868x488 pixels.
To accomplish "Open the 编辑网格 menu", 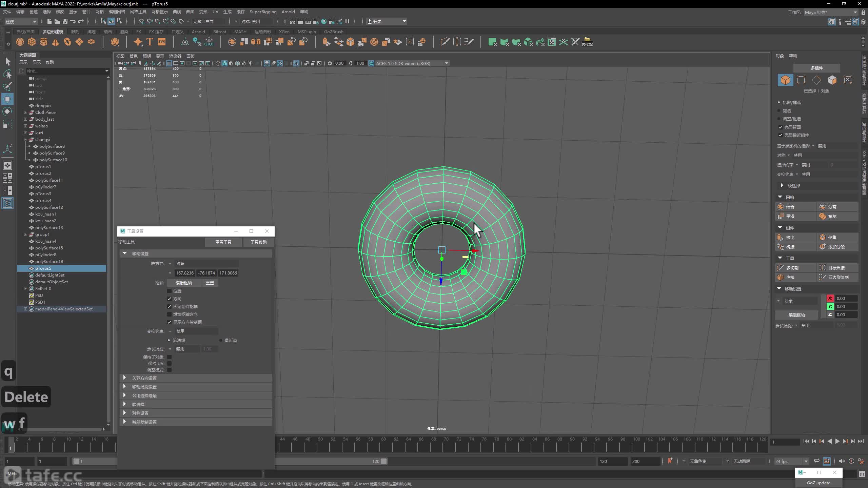I will pos(117,12).
